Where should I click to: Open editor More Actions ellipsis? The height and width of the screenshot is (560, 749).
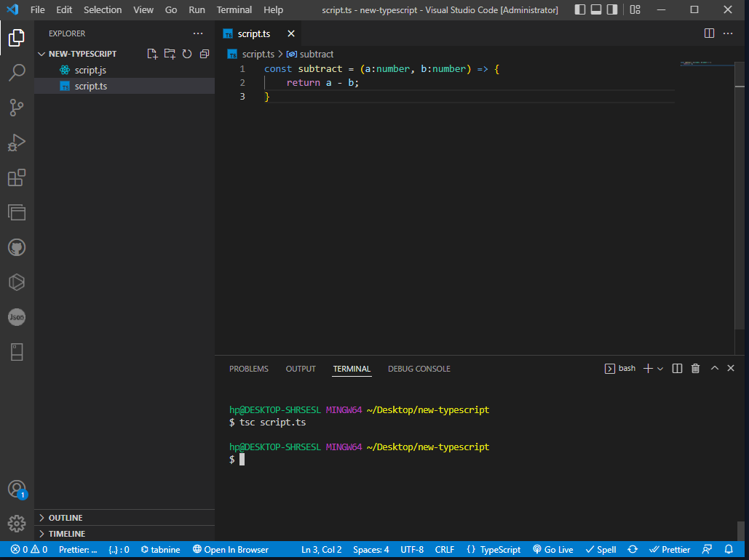coord(727,33)
